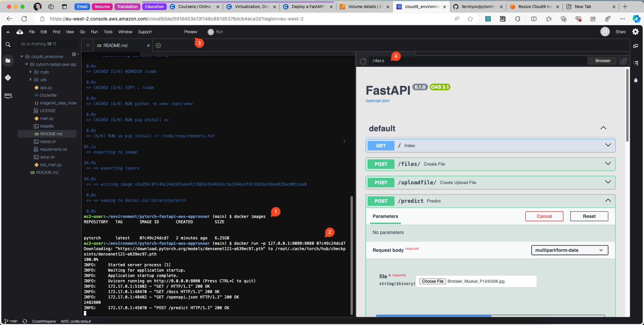Screen dimensions: 644x325
Task: Open the Find menu
Action: (56, 32)
